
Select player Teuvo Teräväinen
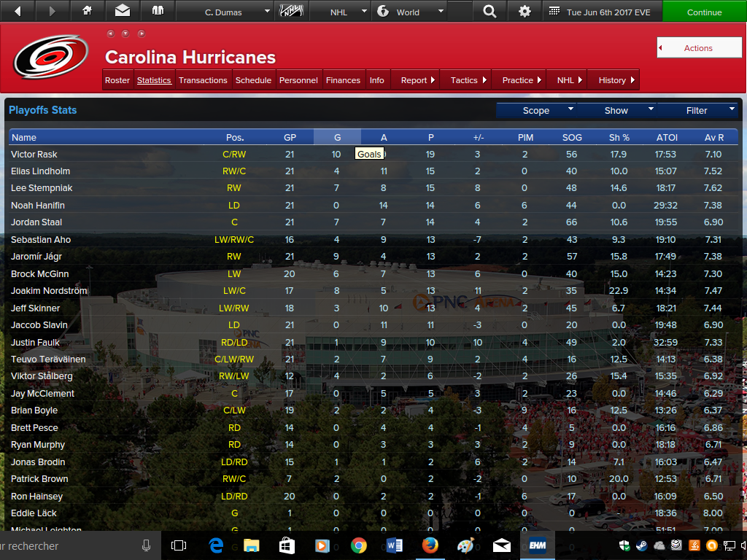pos(48,359)
